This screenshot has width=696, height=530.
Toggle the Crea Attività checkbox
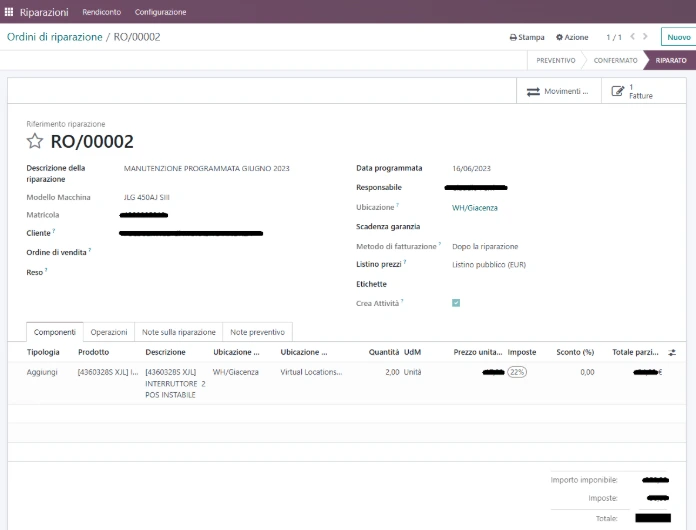pyautogui.click(x=456, y=303)
